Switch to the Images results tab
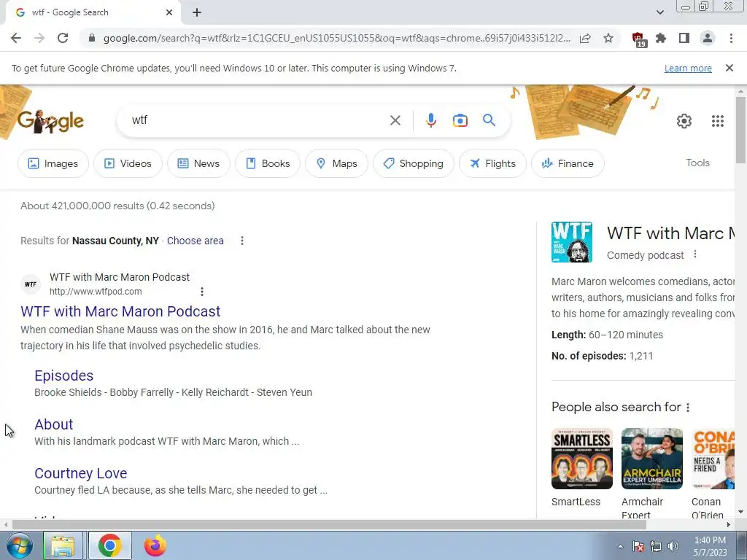This screenshot has height=560, width=747. pos(53,163)
